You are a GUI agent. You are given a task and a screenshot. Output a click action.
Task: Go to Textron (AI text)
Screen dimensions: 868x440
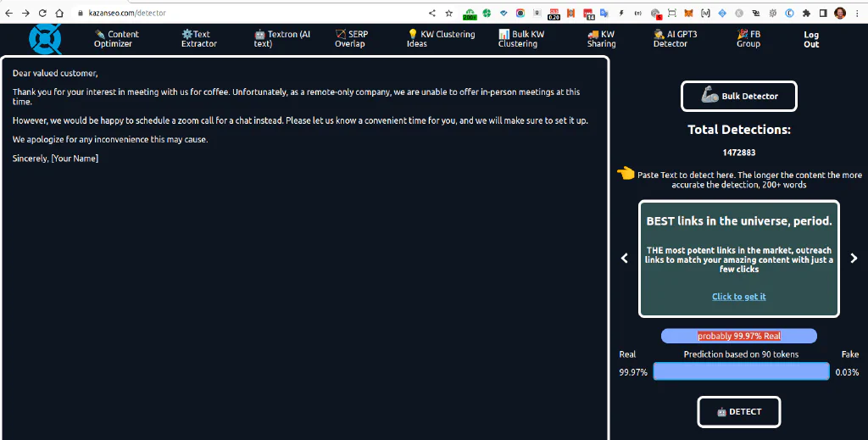point(281,39)
